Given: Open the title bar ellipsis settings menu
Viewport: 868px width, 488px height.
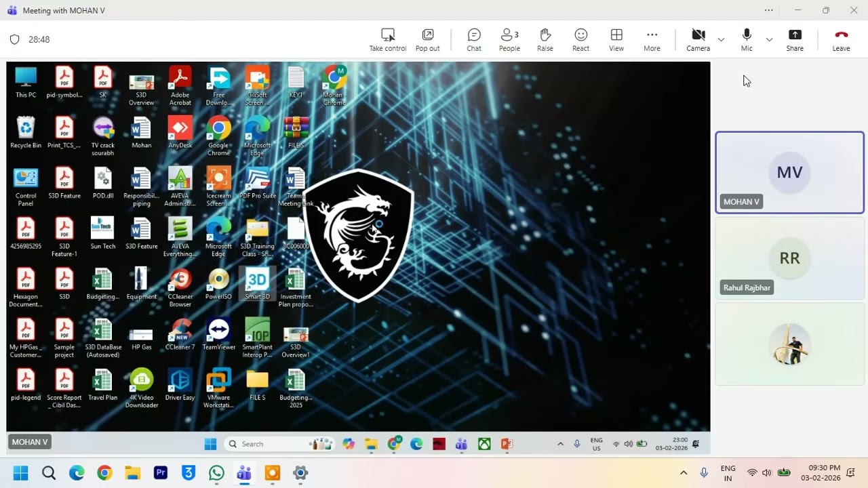Looking at the screenshot, I should coord(768,10).
